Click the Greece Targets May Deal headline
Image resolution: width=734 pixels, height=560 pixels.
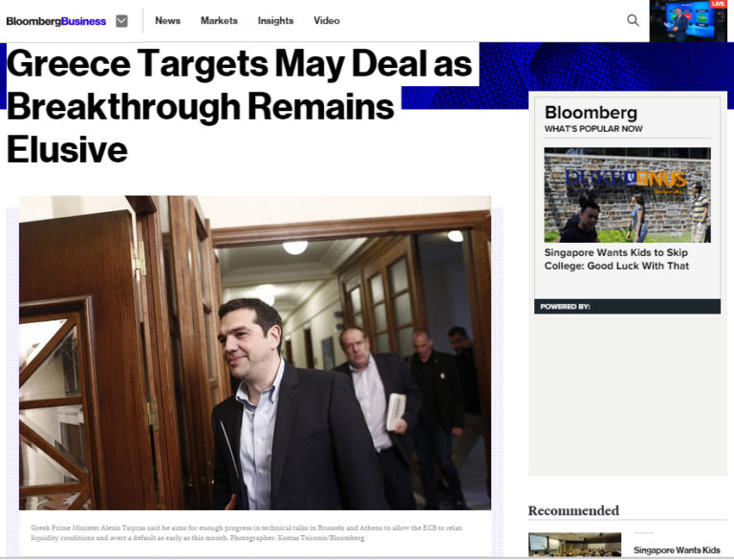239,106
